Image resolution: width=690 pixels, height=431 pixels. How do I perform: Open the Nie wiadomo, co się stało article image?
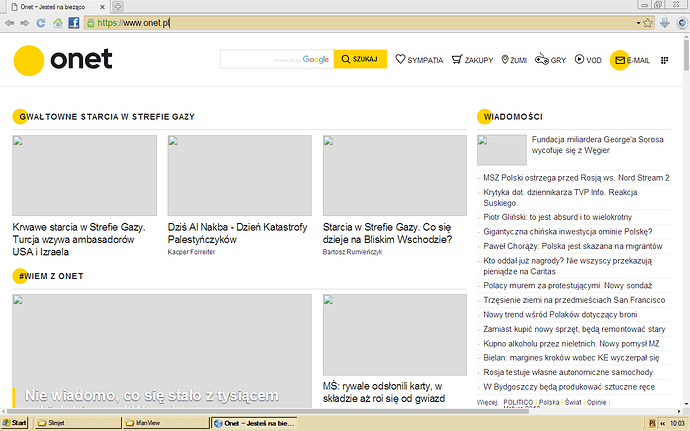tap(162, 351)
